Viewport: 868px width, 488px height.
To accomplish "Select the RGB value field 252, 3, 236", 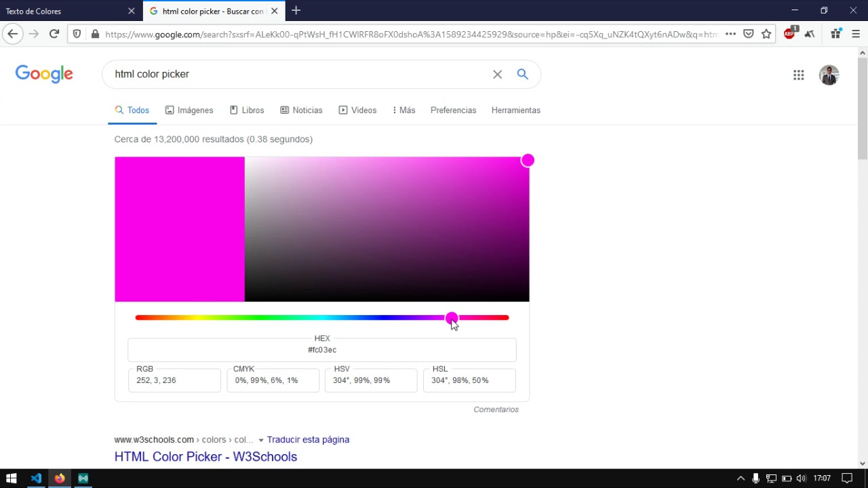I will click(174, 380).
